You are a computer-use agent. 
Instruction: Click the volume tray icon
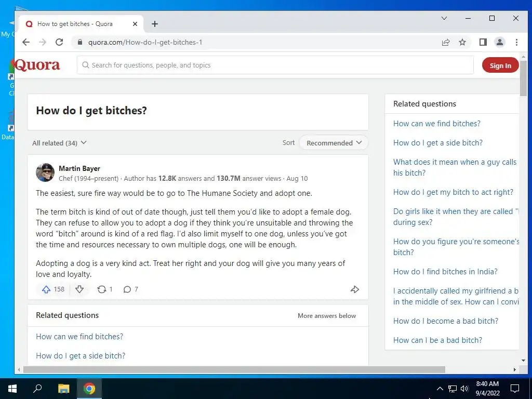(464, 389)
